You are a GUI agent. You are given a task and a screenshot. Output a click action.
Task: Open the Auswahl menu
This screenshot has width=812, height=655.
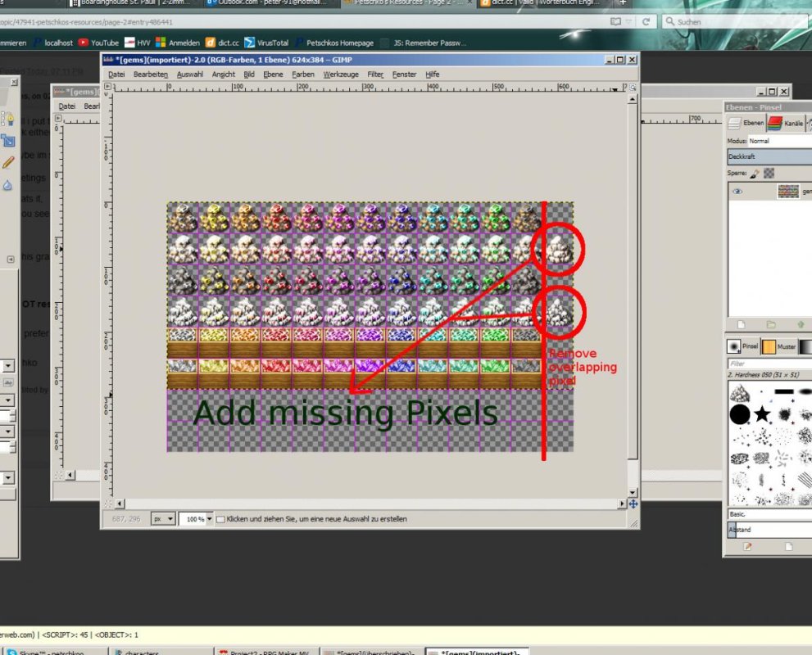pyautogui.click(x=189, y=75)
